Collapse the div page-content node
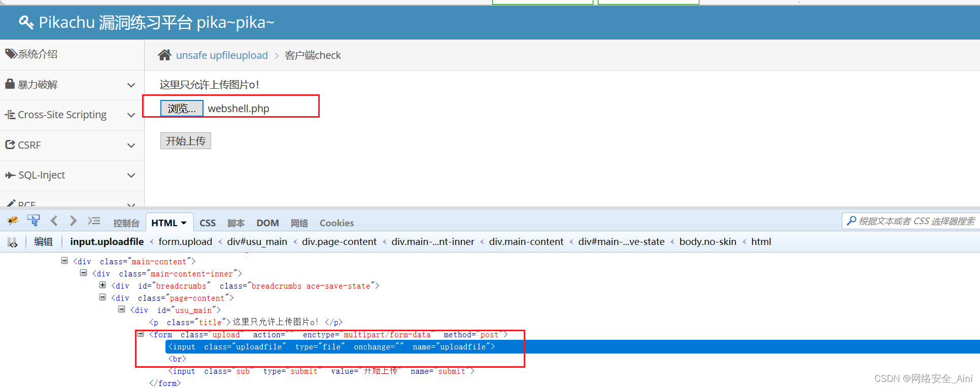Screen dimensions: 980x388 click(103, 297)
